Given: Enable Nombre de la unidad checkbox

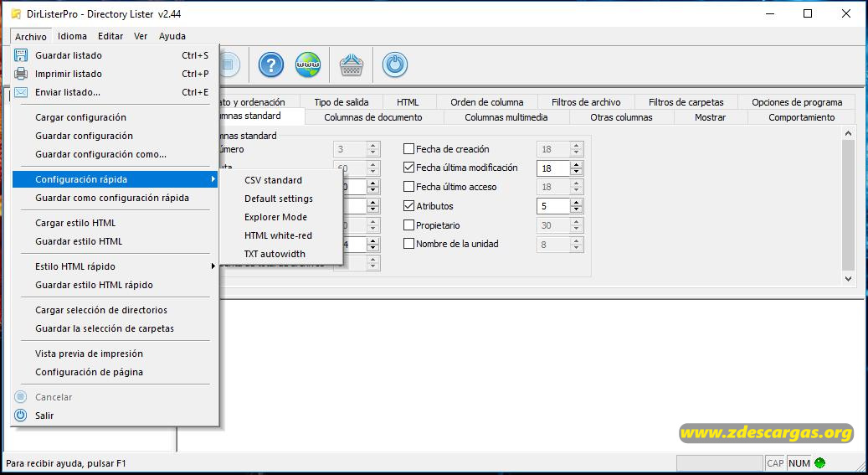Looking at the screenshot, I should coord(408,243).
